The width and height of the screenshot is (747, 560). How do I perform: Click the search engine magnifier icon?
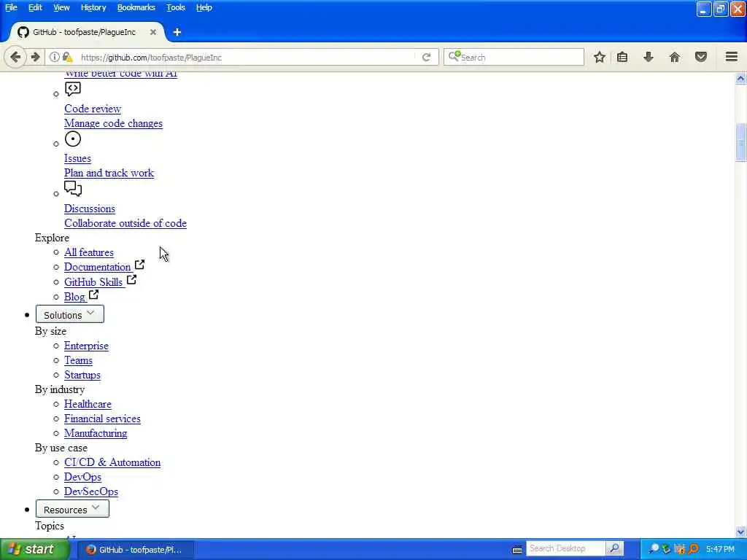click(454, 57)
